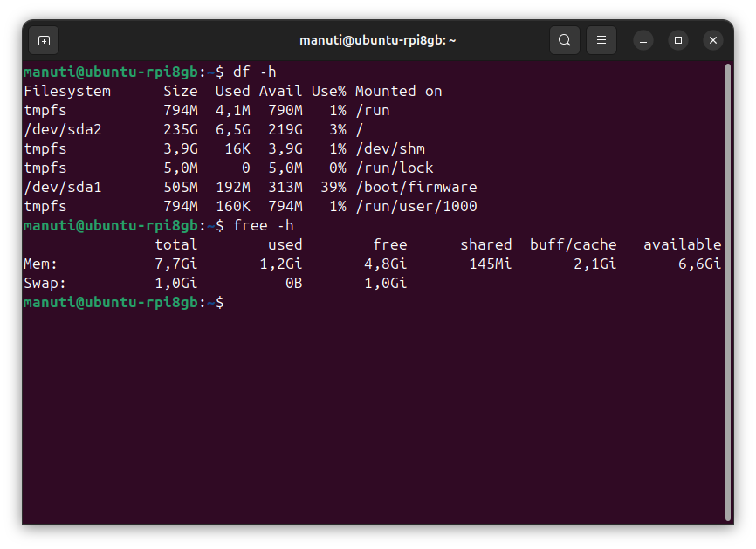
Task: Click the '4,1M' used value
Action: (233, 110)
